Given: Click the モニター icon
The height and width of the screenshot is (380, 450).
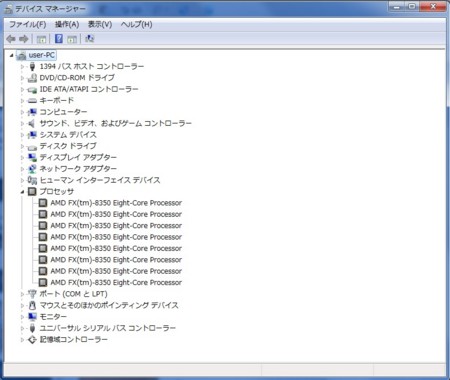Looking at the screenshot, I should pos(32,317).
